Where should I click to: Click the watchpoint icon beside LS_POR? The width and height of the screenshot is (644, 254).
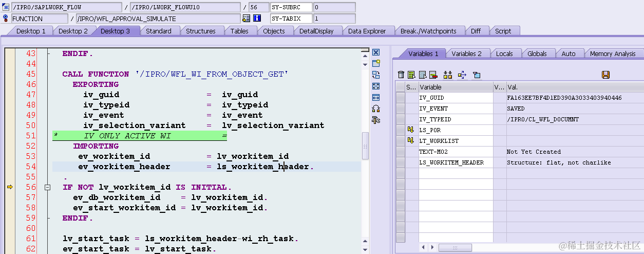(x=410, y=130)
